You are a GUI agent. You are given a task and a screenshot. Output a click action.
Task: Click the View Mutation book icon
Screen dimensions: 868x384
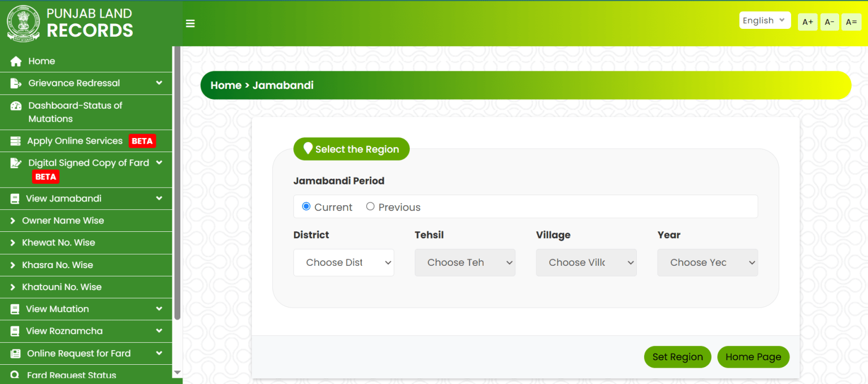[16, 309]
